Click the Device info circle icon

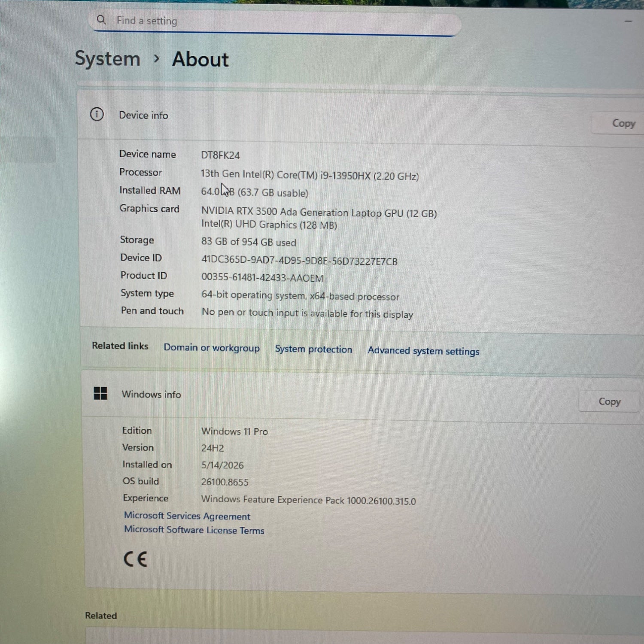point(97,114)
